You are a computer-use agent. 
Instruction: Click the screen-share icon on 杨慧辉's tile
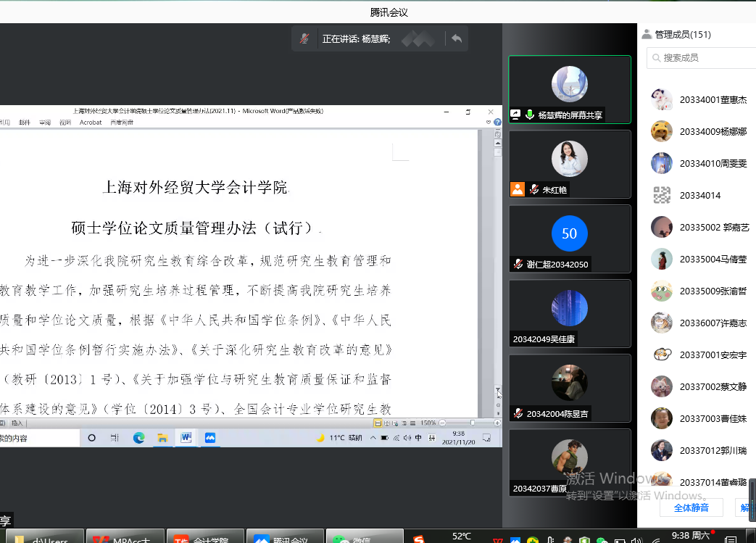[516, 115]
